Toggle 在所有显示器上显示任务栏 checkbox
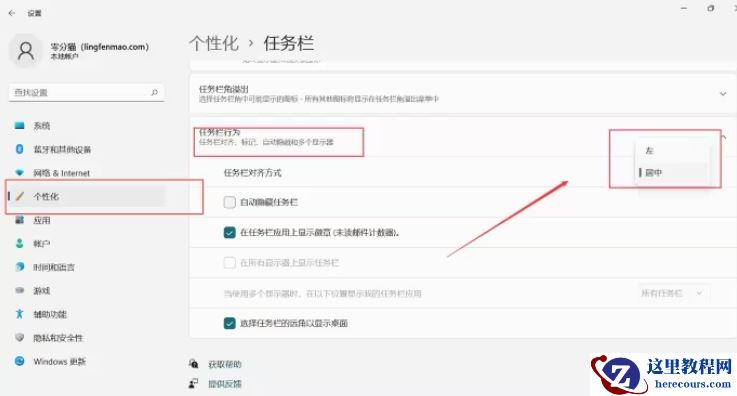 pos(229,263)
